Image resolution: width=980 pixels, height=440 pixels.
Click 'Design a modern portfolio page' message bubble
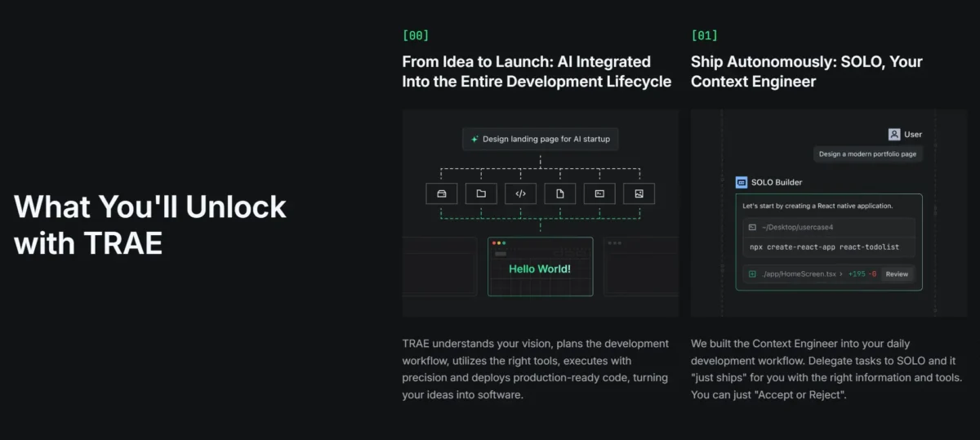868,153
